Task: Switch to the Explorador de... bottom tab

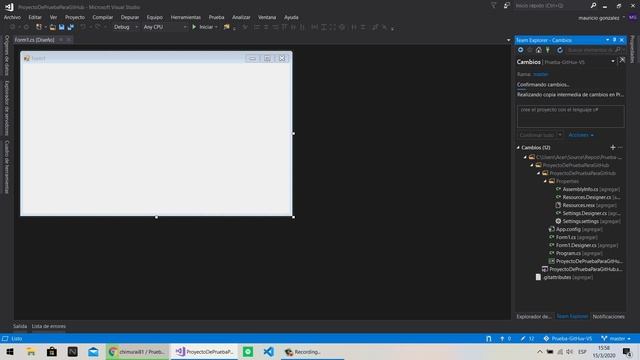Action: tap(534, 316)
